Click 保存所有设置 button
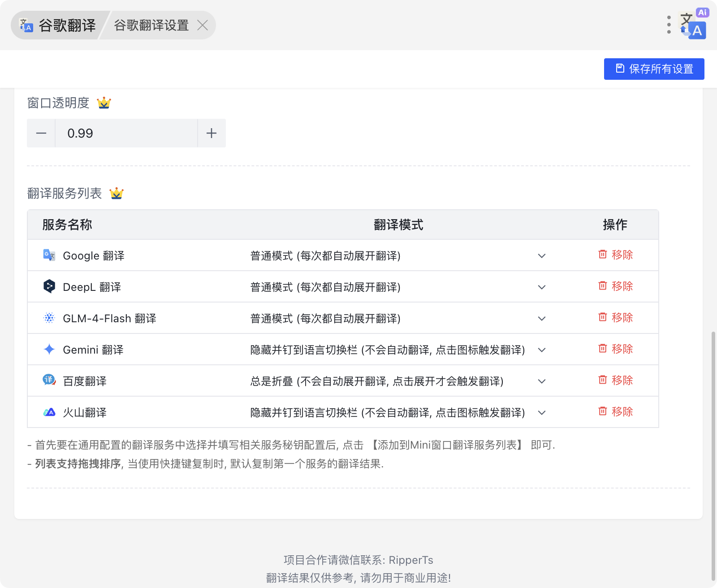This screenshot has width=717, height=588. [654, 69]
